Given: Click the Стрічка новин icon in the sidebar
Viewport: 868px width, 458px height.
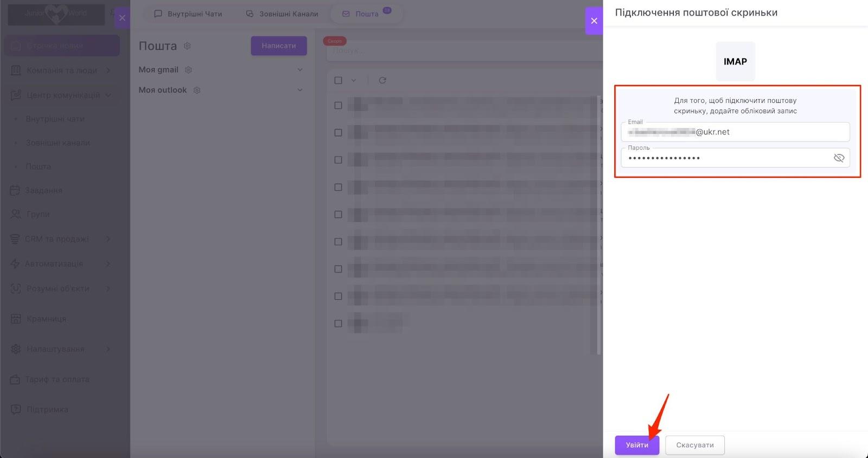Looking at the screenshot, I should (x=16, y=46).
